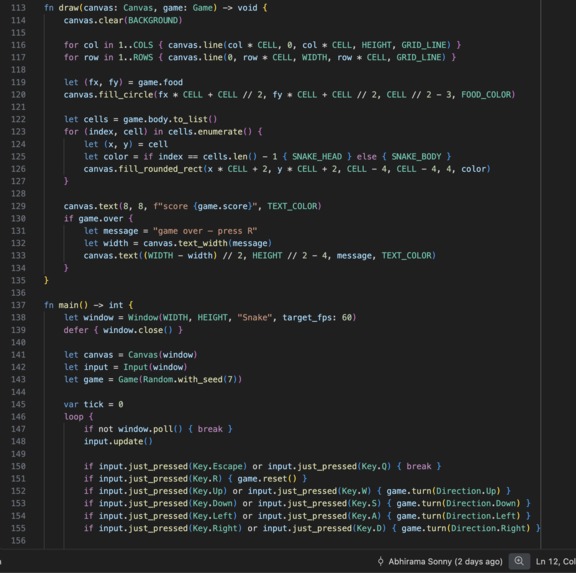Click 'to_list()' on line 122
Screen dimensions: 576x573
coord(195,119)
